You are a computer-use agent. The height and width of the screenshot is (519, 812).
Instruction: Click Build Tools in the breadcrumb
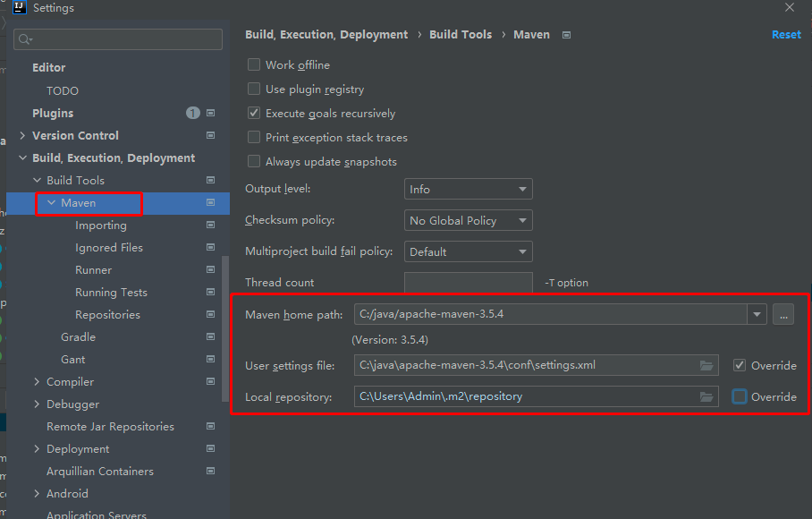pos(461,35)
